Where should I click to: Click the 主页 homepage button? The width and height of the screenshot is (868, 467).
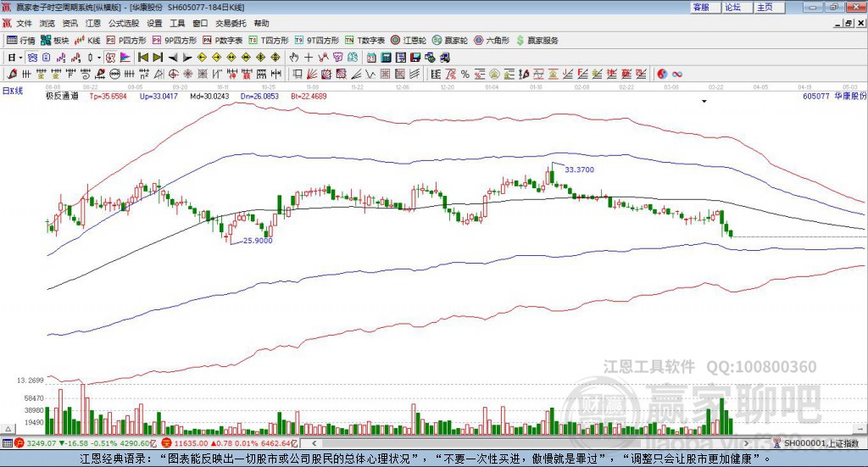pyautogui.click(x=769, y=7)
